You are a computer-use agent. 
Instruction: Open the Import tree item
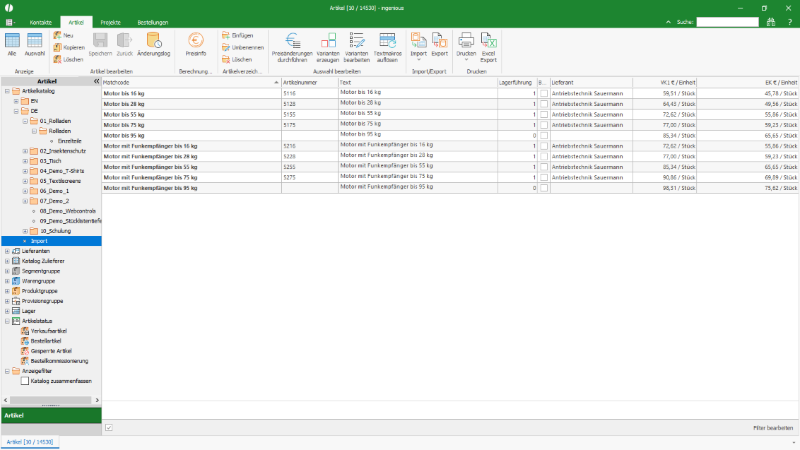tap(39, 241)
